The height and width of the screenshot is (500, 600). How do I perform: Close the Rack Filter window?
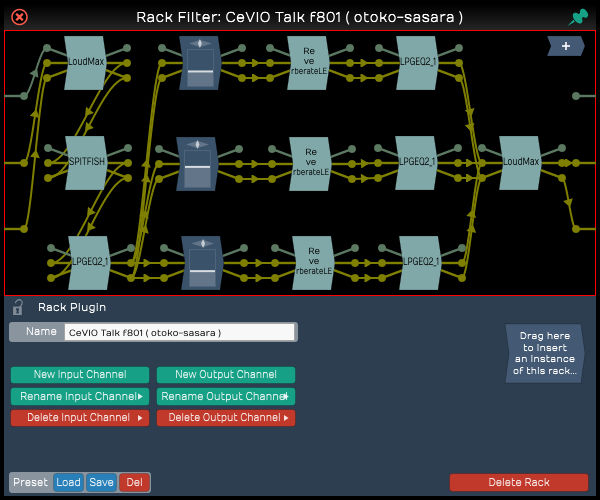19,17
